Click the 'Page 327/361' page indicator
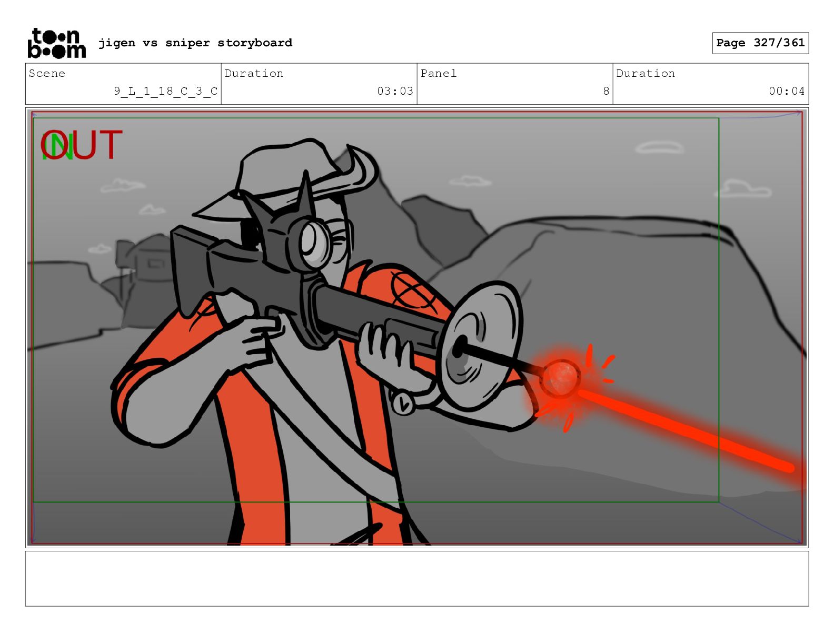 click(x=760, y=43)
